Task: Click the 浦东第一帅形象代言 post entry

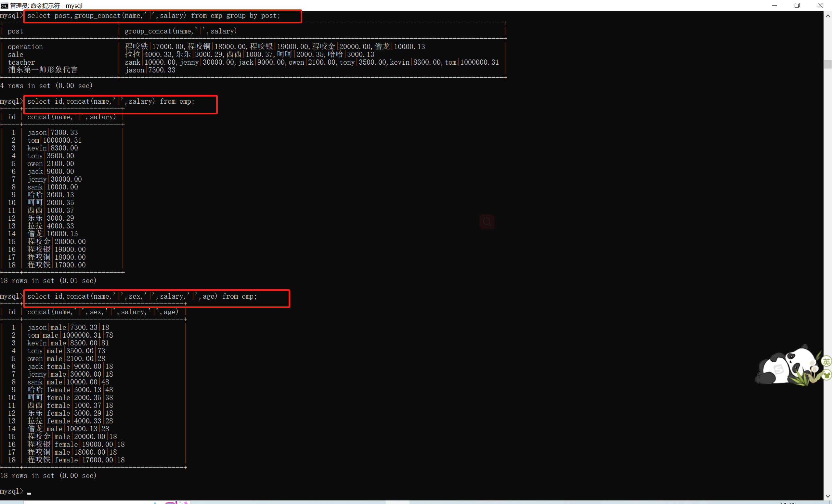Action: click(x=43, y=70)
